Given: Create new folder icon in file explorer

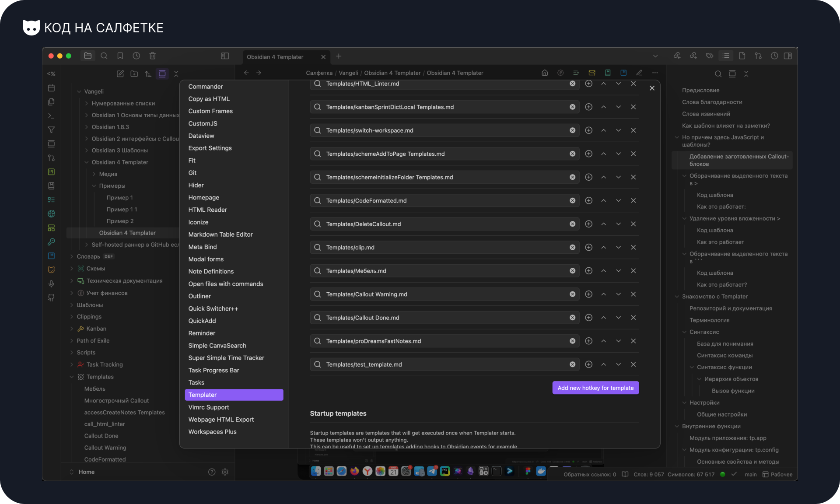Looking at the screenshot, I should point(134,74).
